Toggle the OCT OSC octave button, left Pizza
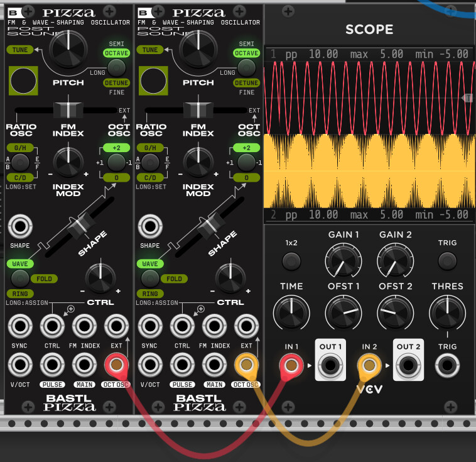The width and height of the screenshot is (476, 462). point(117,162)
